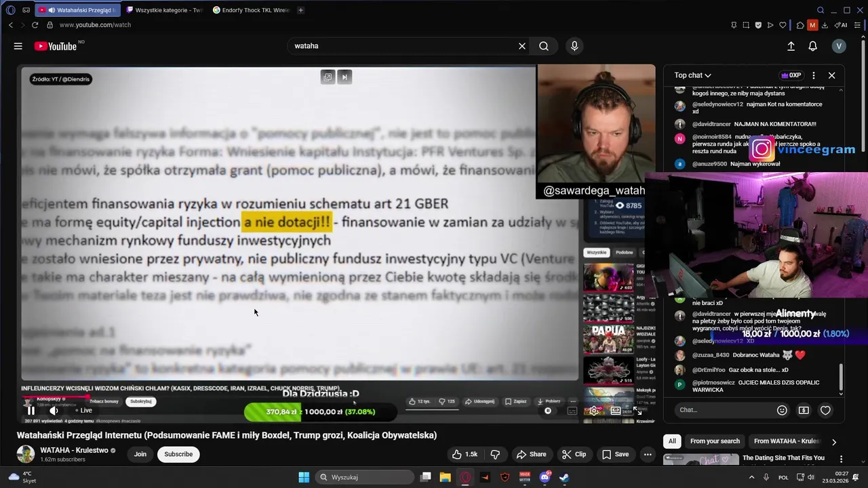Open the YouTube hamburger guide menu
868x488 pixels.
point(18,46)
